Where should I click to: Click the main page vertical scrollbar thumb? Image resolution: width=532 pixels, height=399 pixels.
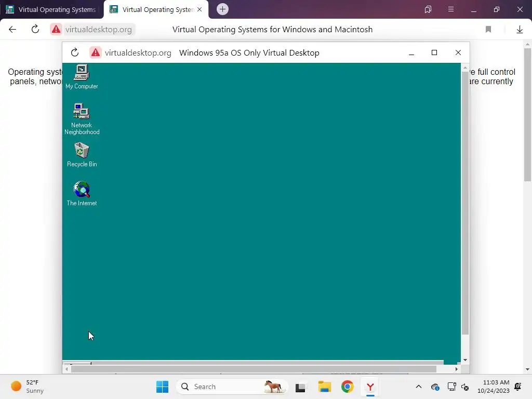point(527,115)
